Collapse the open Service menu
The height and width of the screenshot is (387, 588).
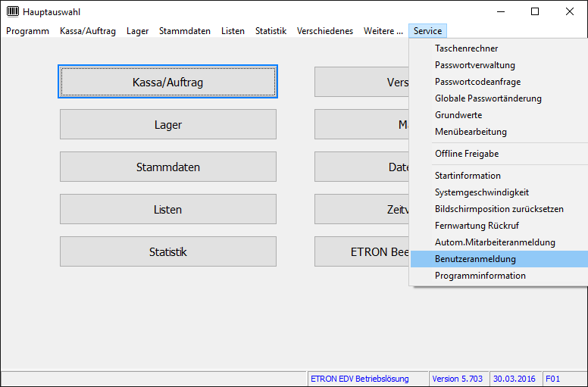[x=427, y=31]
